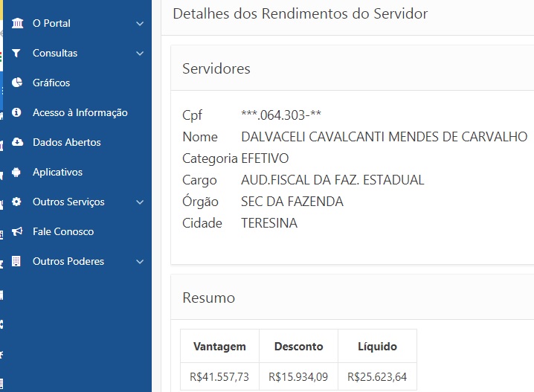Click the Cidade field label

coord(202,223)
